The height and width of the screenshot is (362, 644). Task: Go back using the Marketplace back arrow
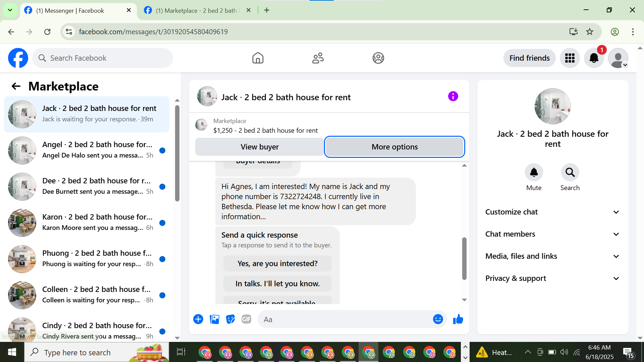pos(16,86)
